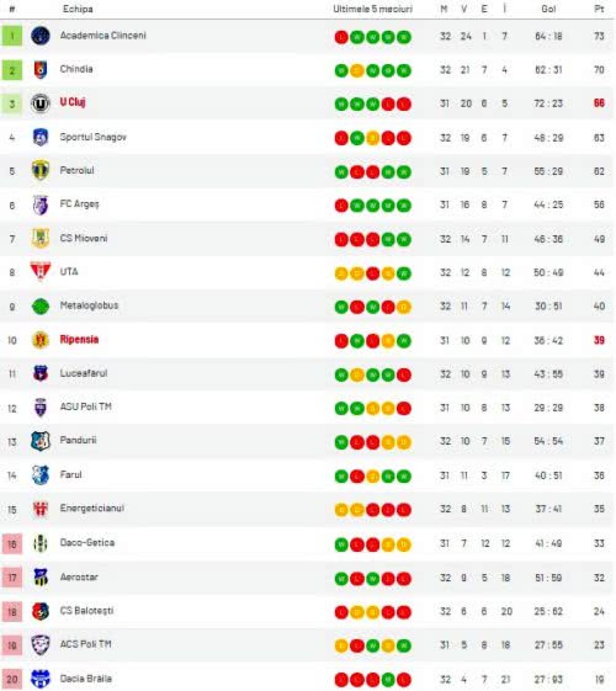Click the Farul team badge
The image size is (616, 691).
[x=41, y=475]
